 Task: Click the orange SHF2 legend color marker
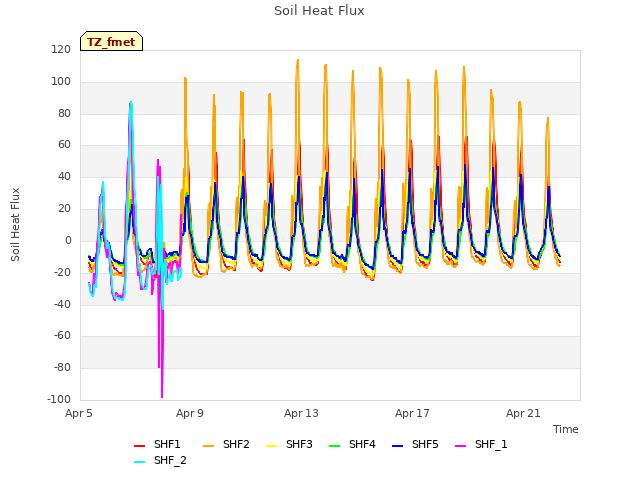point(209,446)
